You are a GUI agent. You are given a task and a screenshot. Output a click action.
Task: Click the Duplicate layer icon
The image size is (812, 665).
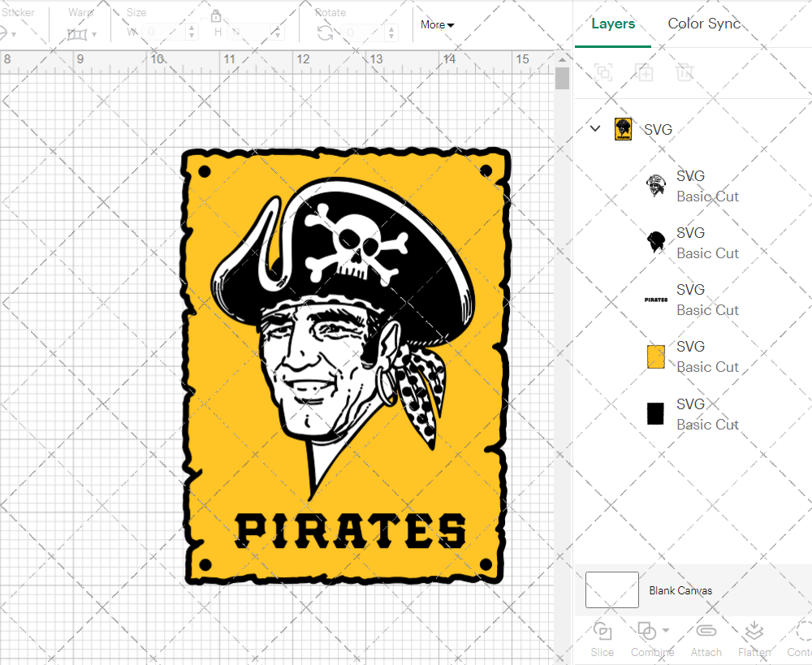pyautogui.click(x=644, y=72)
